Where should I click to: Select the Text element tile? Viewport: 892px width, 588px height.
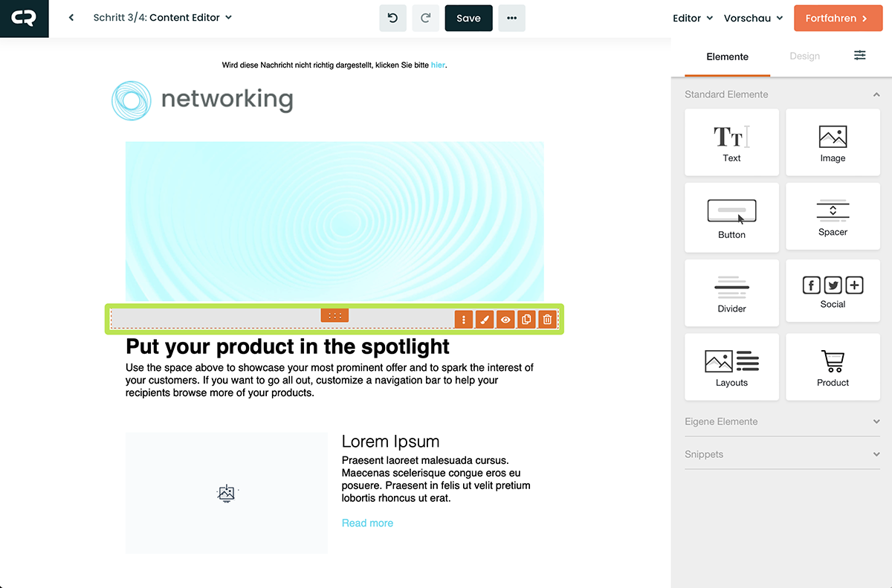[731, 142]
